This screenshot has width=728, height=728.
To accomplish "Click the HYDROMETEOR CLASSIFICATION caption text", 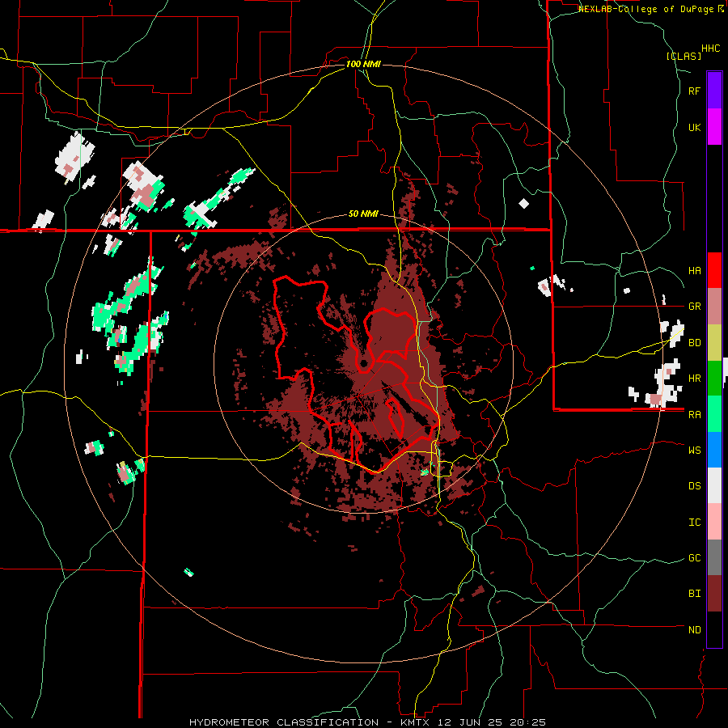I will (x=284, y=722).
